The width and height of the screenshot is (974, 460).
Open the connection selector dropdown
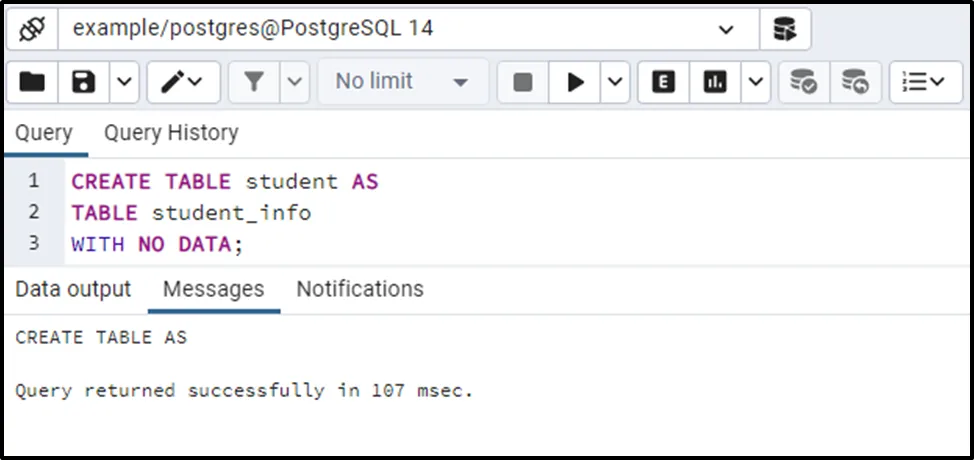coord(726,30)
